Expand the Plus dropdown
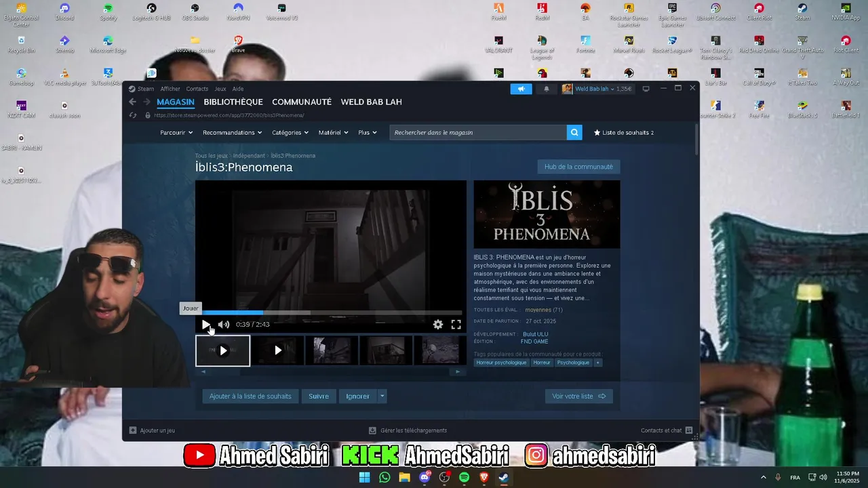868x488 pixels. point(368,133)
